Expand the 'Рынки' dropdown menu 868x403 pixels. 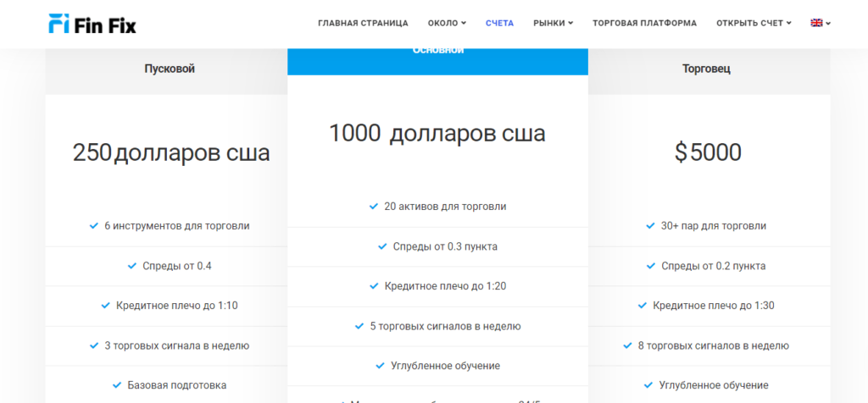click(x=553, y=23)
